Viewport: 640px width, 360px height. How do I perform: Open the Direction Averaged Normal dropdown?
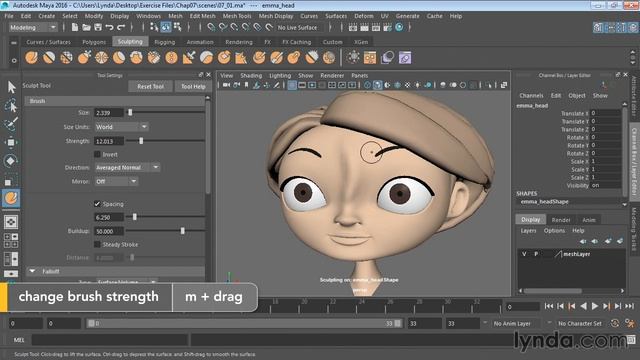click(127, 167)
